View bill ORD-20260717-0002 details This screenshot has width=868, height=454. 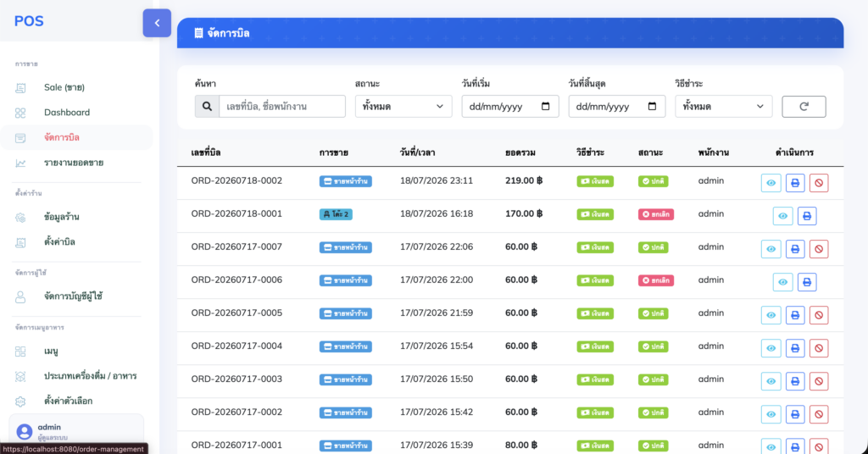pos(771,414)
